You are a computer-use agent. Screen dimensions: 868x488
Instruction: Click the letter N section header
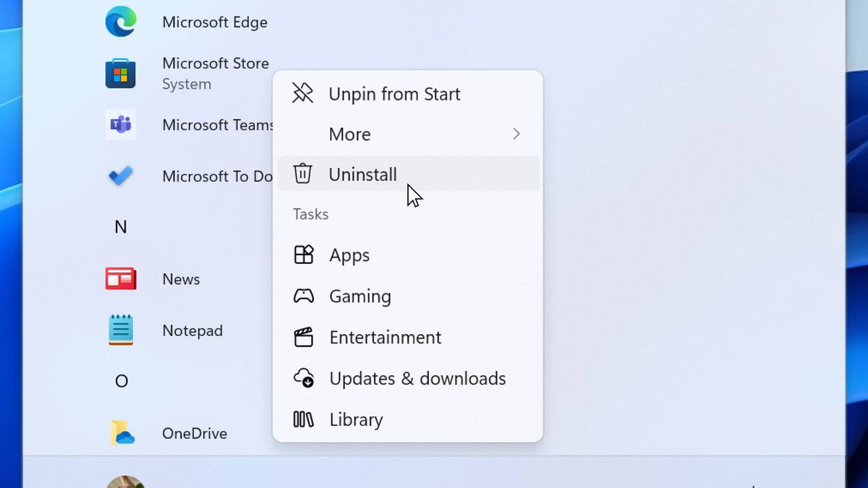click(x=122, y=227)
